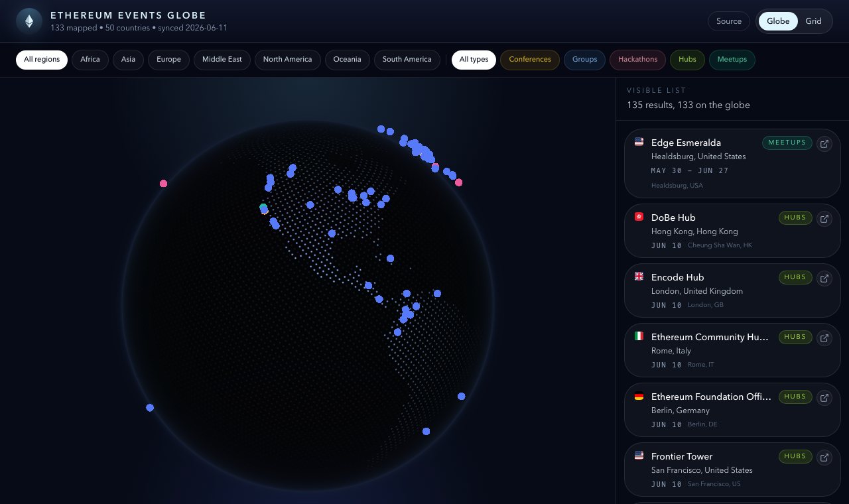Click the MEETUPS tag on Edge Esmeralda
The height and width of the screenshot is (504, 849).
point(787,143)
